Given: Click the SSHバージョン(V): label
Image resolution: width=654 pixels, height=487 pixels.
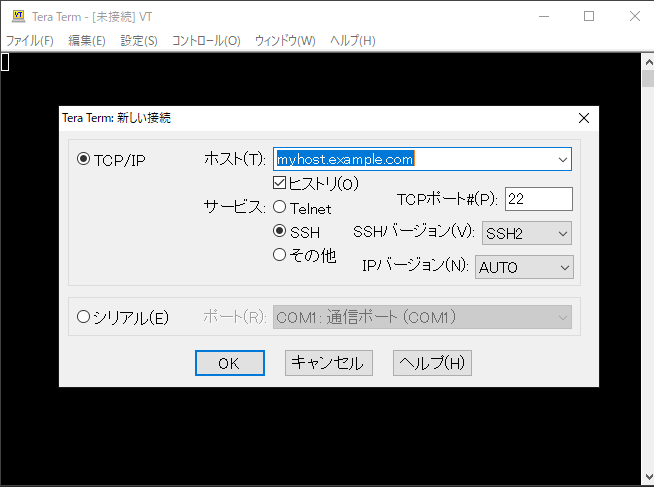Looking at the screenshot, I should [414, 231].
